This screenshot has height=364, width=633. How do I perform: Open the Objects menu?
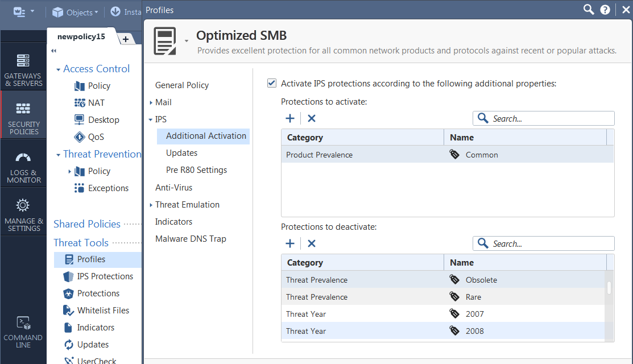(x=75, y=13)
